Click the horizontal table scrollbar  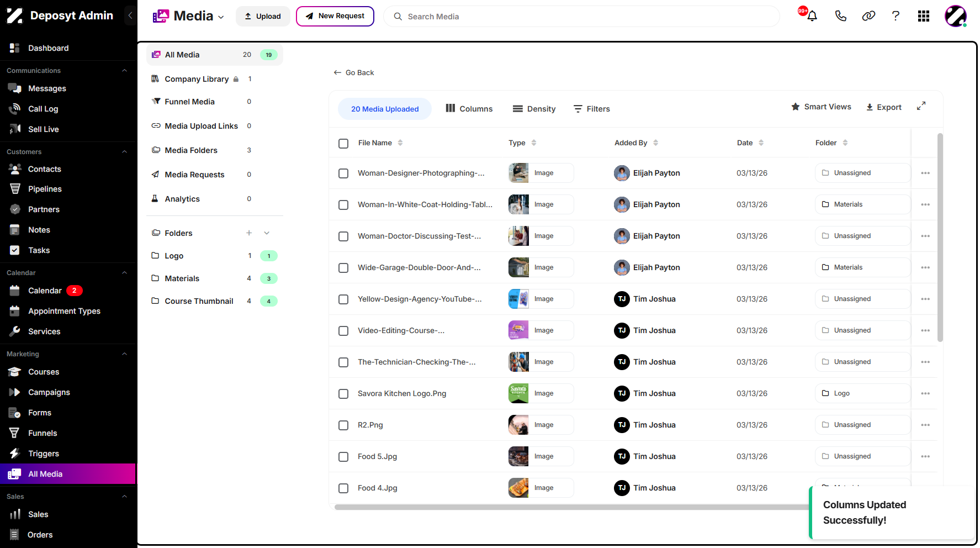571,507
